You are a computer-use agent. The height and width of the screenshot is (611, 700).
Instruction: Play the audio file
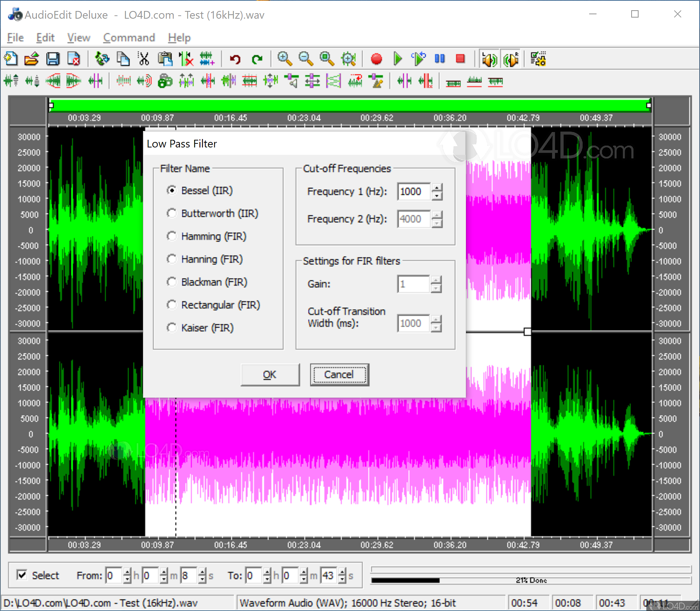click(x=398, y=59)
